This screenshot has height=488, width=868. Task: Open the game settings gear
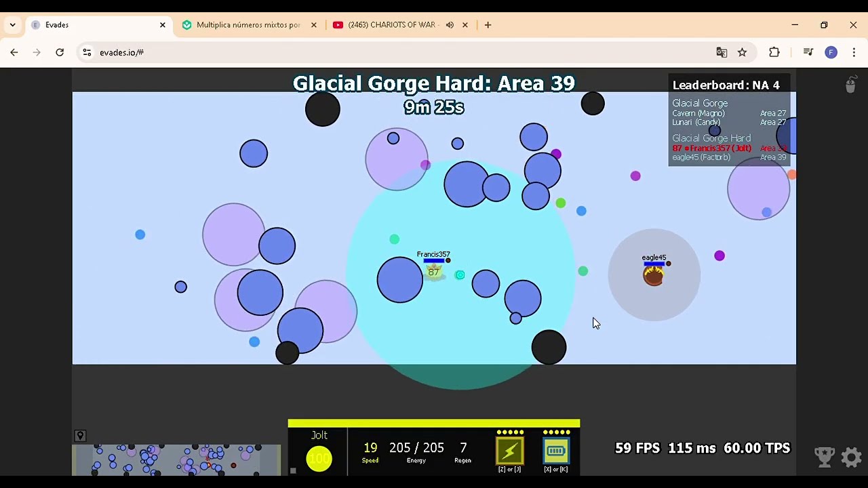[852, 457]
